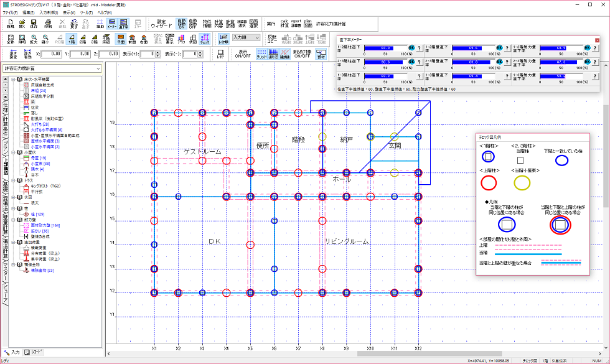The width and height of the screenshot is (610, 364).
Task: Click the 新規 (New) file icon
Action: (x=10, y=24)
